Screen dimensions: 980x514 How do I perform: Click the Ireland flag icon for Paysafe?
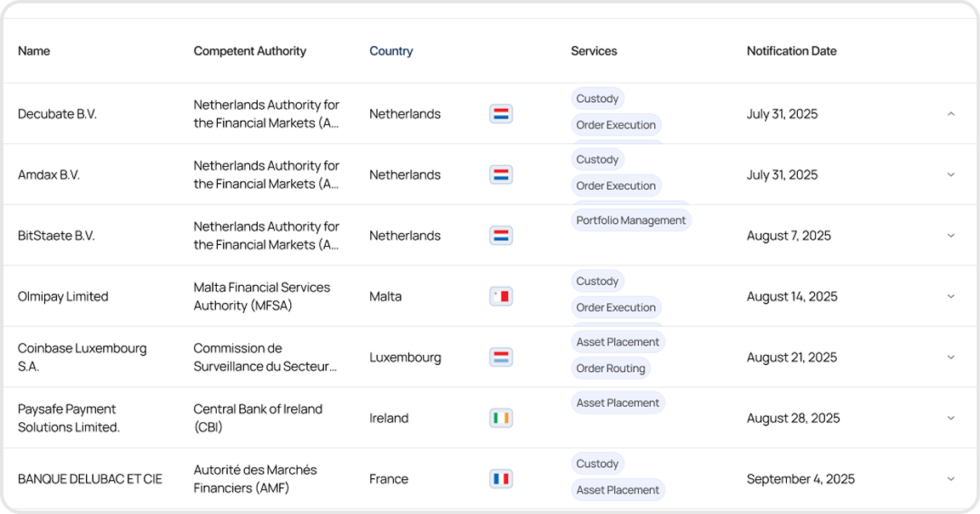coord(500,418)
